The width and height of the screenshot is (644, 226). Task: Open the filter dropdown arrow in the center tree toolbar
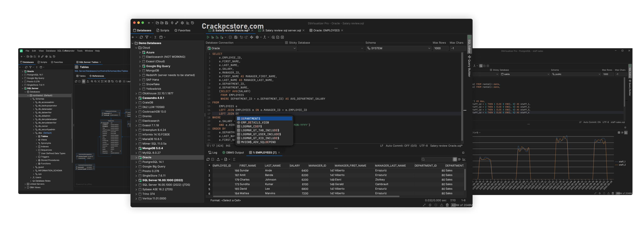(x=150, y=37)
